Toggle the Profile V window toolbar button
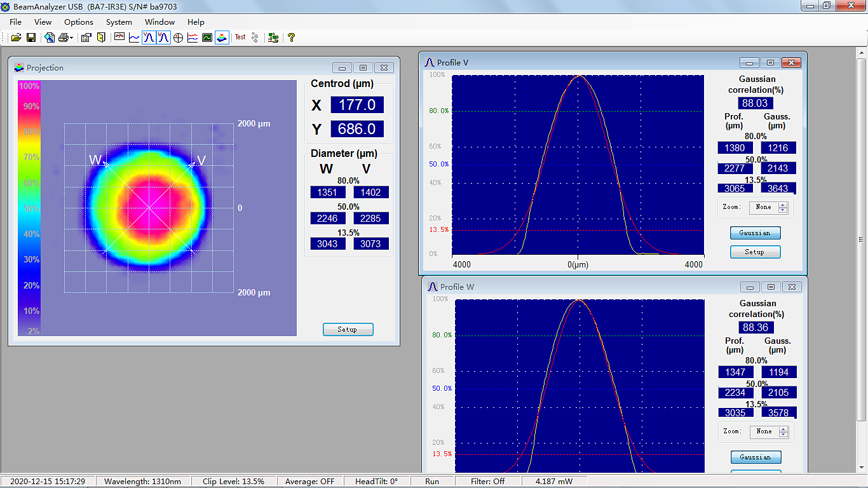Screen dimensions: 868x488 148,37
